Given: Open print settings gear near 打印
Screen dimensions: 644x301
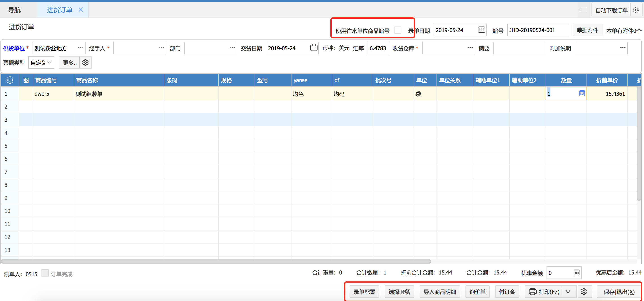Looking at the screenshot, I should [584, 292].
